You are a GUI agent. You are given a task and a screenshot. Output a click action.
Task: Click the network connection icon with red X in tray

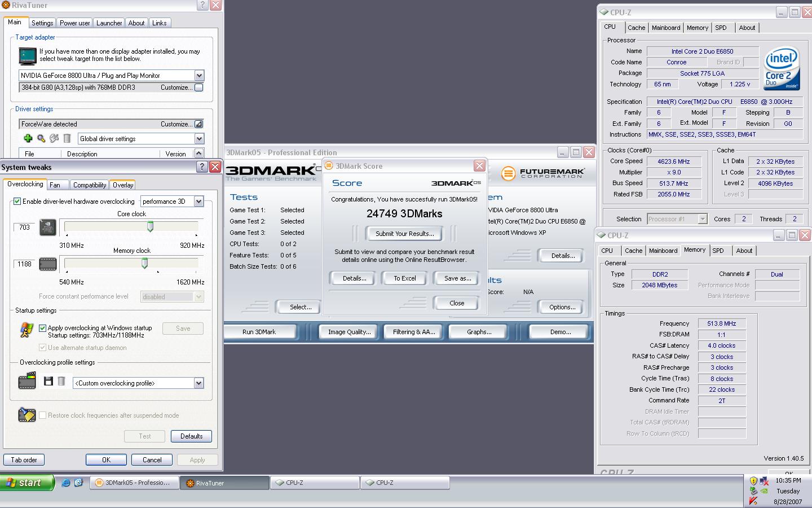pyautogui.click(x=764, y=481)
